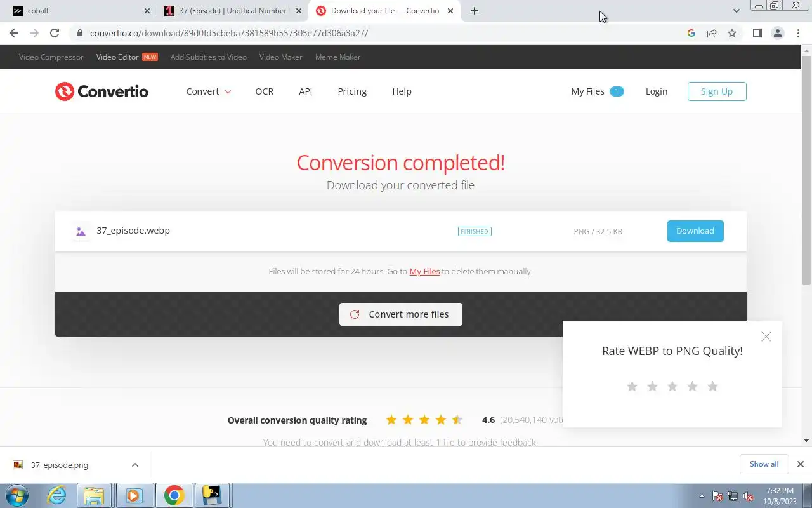
Task: Click the 37_episode.webp file name
Action: pos(133,231)
